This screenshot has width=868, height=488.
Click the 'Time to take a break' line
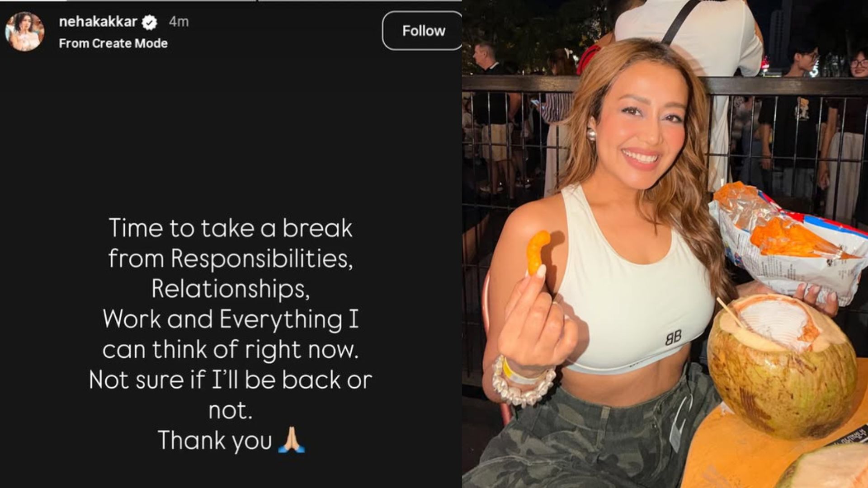[x=231, y=228]
